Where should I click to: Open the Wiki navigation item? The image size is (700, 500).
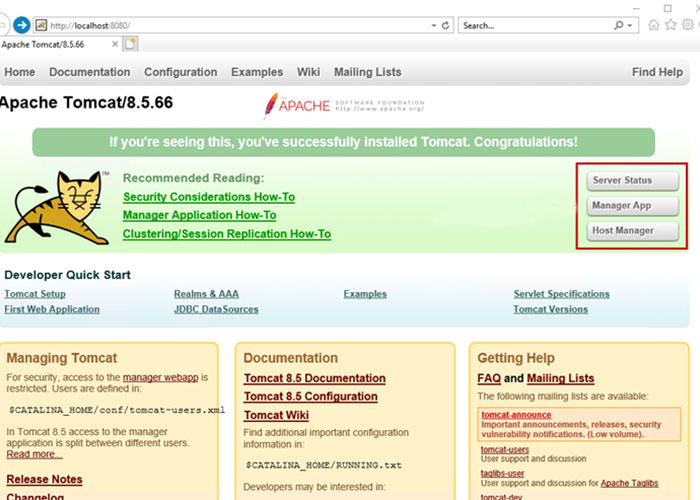pyautogui.click(x=308, y=72)
